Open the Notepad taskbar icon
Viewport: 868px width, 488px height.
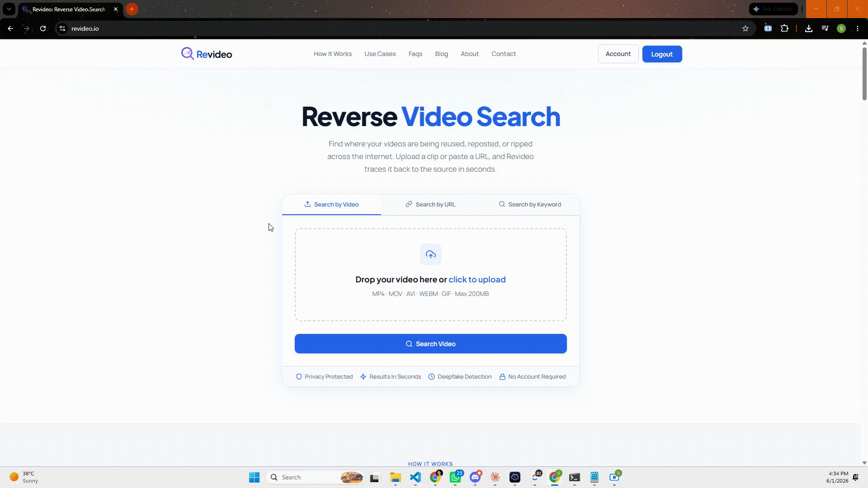pos(594,477)
